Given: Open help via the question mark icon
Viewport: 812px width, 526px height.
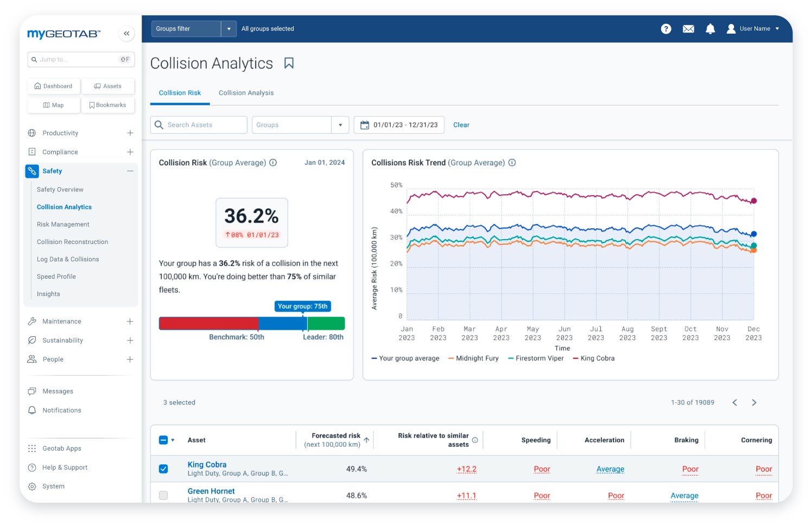Looking at the screenshot, I should 666,29.
